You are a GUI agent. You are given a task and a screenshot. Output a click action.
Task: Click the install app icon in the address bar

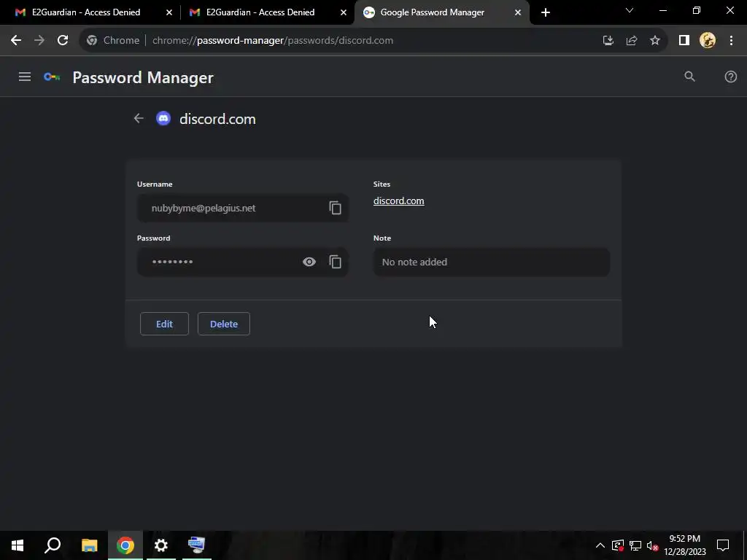click(608, 41)
